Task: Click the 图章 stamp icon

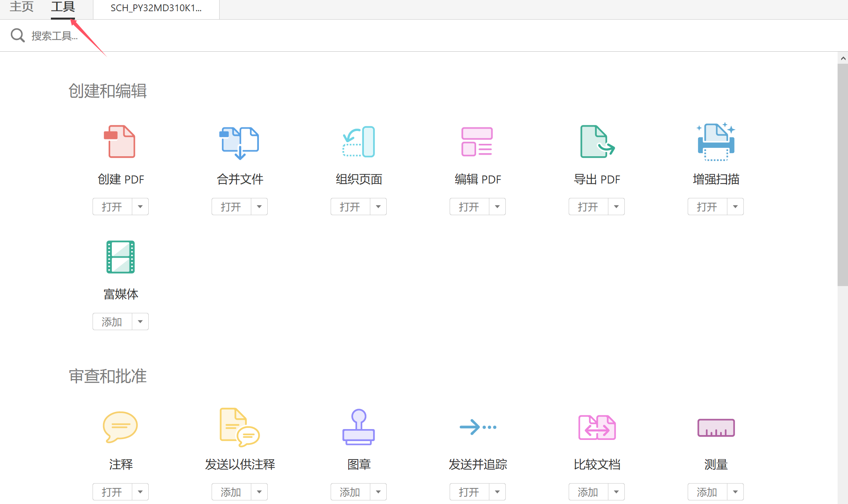Action: click(x=359, y=427)
